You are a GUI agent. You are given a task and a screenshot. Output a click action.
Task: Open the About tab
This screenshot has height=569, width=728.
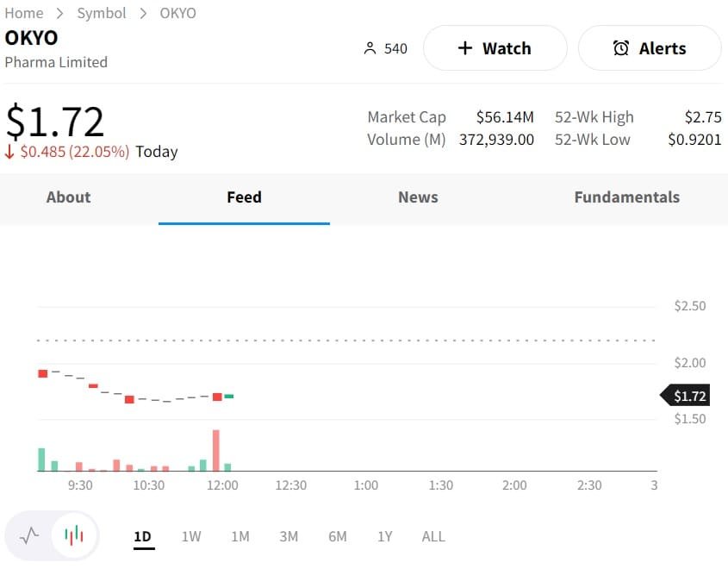(68, 197)
